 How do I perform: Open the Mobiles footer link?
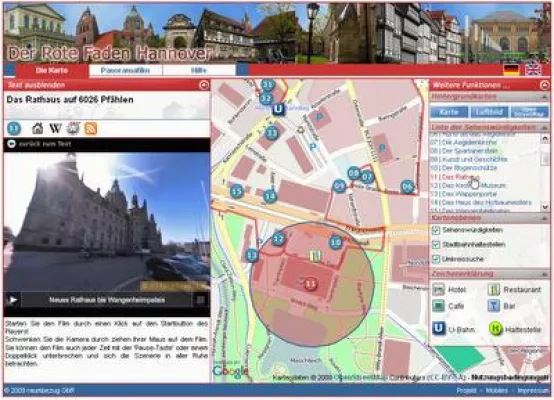tap(497, 390)
